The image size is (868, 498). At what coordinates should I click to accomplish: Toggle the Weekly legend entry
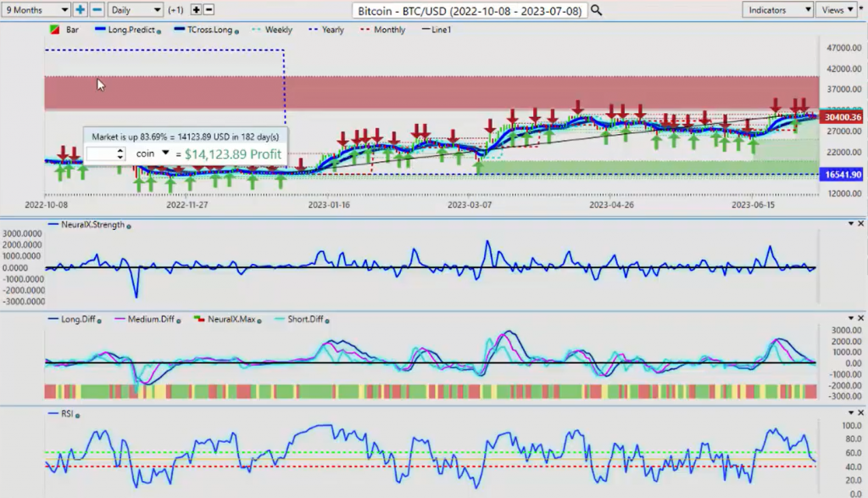pos(272,30)
